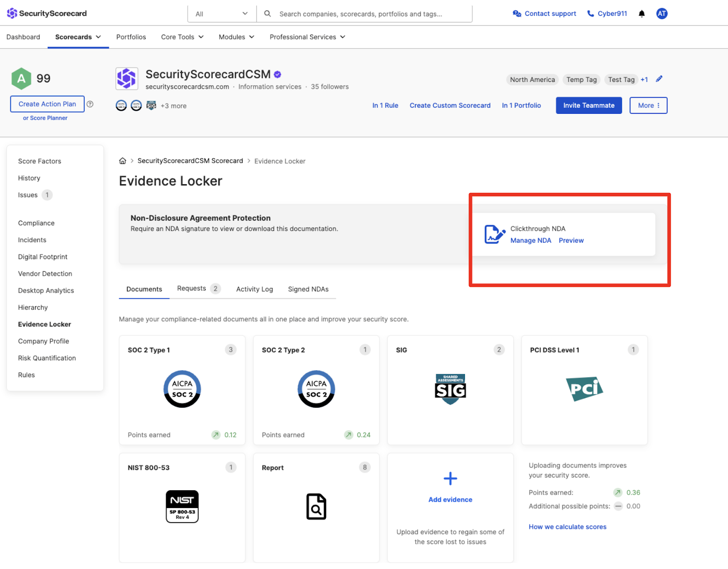Viewport: 728px width, 569px height.
Task: Open the All search scope dropdown
Action: [222, 14]
